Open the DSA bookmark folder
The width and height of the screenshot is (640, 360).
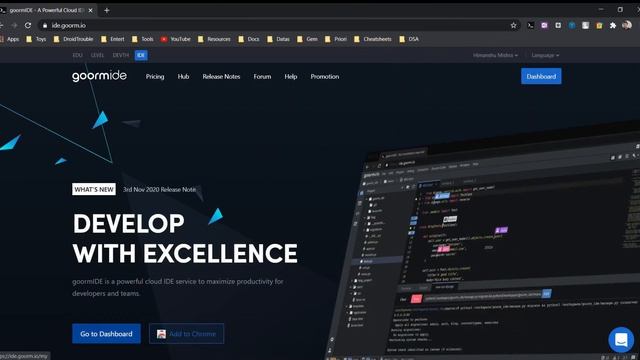click(x=409, y=39)
